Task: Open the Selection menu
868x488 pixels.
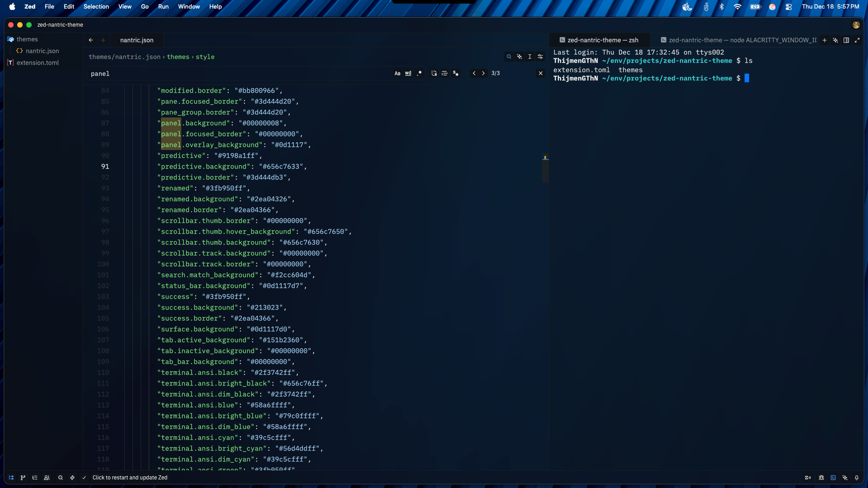Action: (x=96, y=6)
